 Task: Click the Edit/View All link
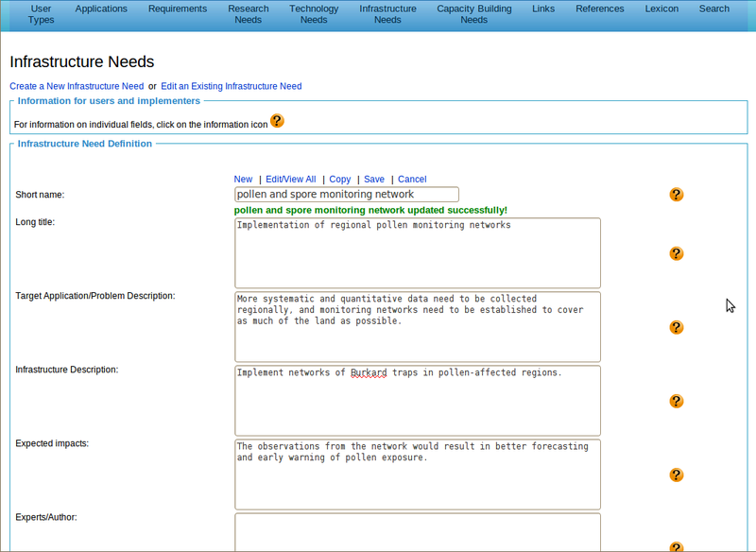[x=290, y=179]
